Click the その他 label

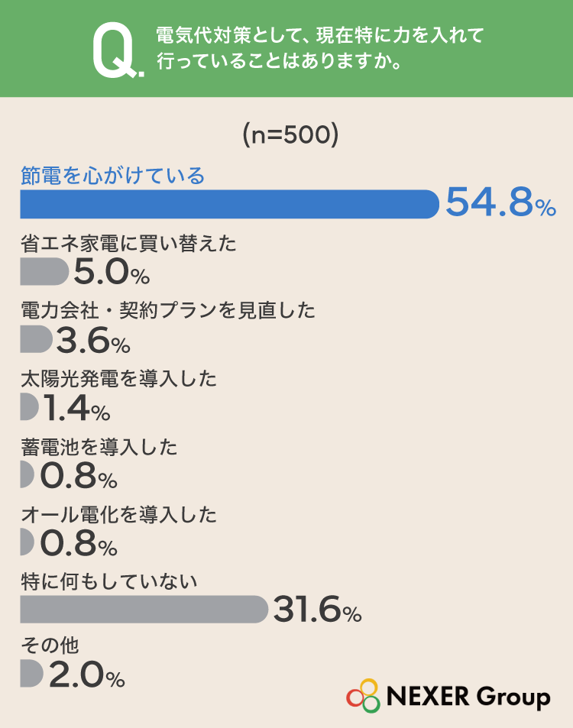point(50,645)
